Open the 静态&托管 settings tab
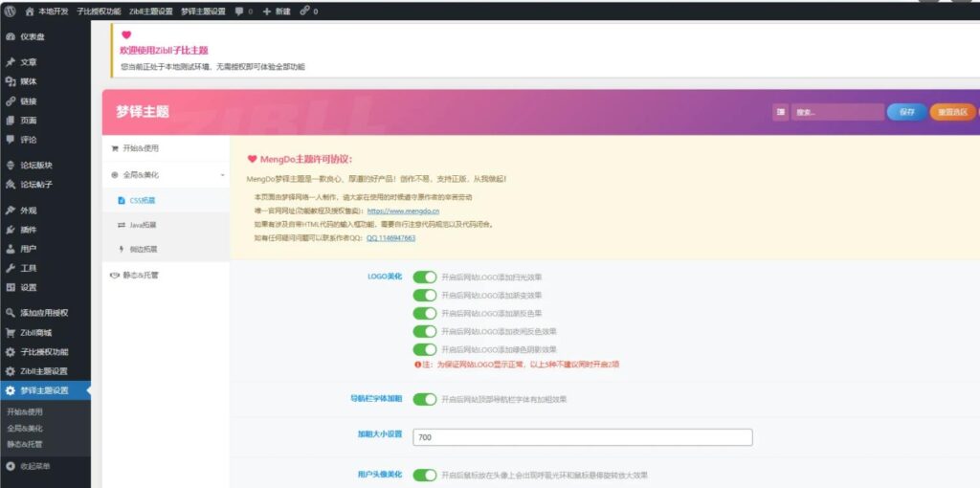Viewport: 980px width, 488px height. (x=167, y=275)
